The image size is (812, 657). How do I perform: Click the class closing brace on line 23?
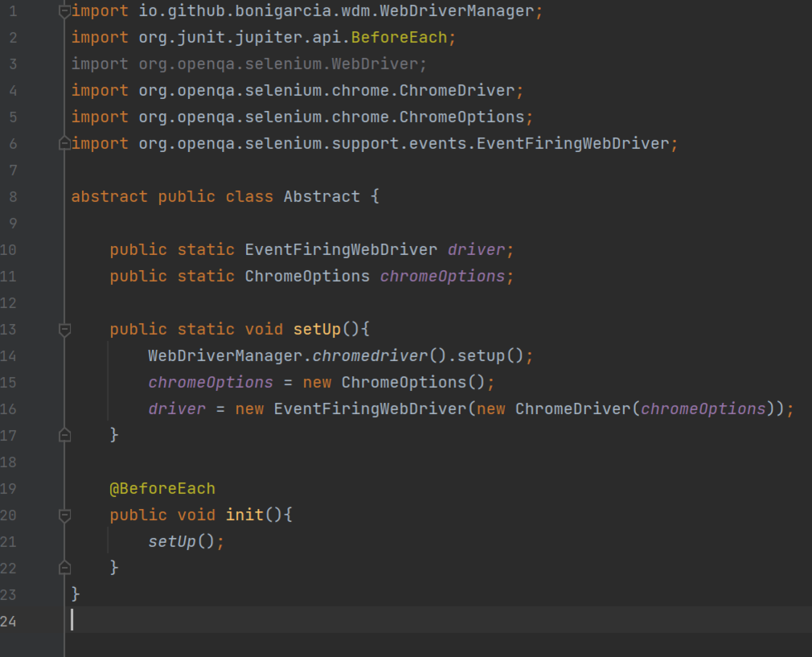click(76, 594)
